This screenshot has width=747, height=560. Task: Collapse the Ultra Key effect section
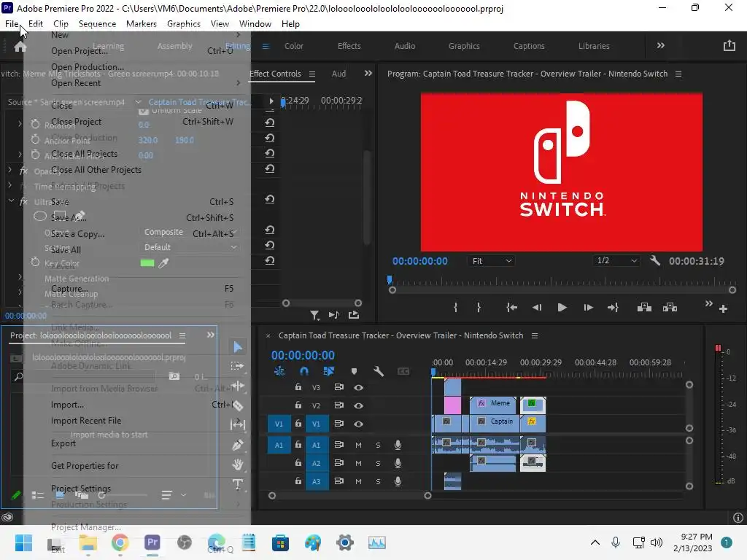click(x=11, y=201)
